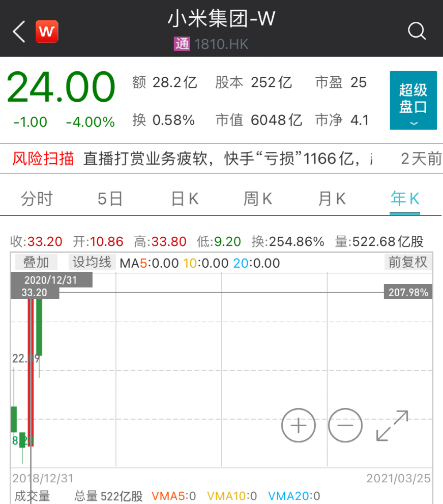
Task: Zoom out the chart with minus icon
Action: (x=345, y=425)
